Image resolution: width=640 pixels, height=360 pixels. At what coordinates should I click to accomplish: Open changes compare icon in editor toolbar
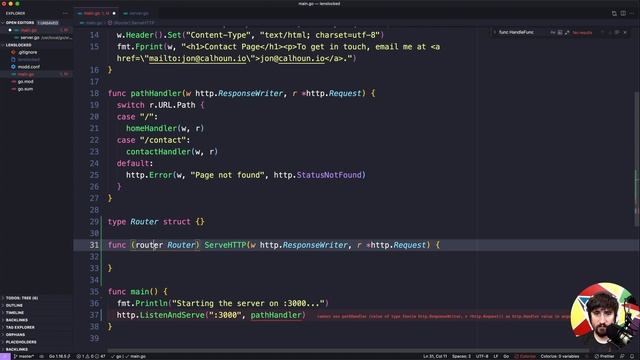(614, 13)
